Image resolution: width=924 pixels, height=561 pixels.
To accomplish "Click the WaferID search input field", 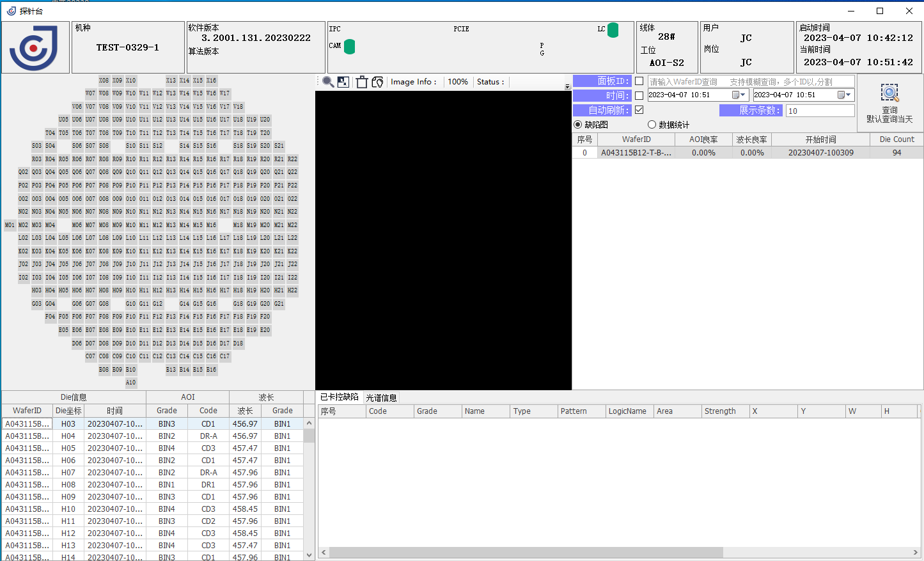I will [751, 82].
